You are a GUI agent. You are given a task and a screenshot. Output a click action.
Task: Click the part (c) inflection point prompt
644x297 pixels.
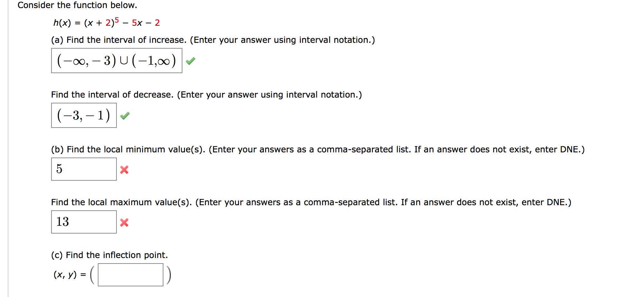[x=109, y=255]
